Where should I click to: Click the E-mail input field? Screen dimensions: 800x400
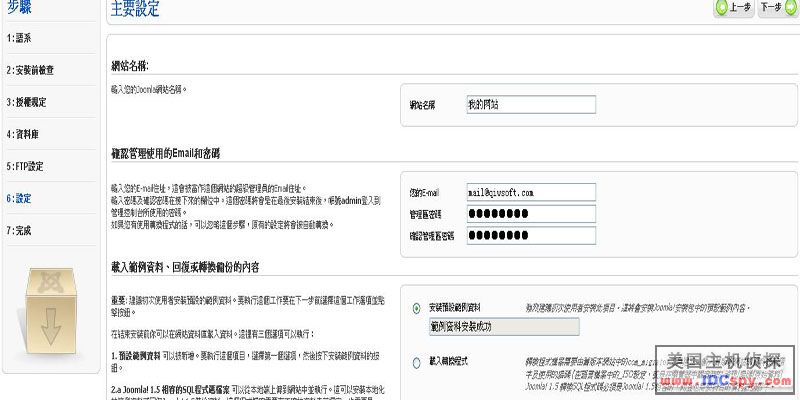[x=531, y=192]
